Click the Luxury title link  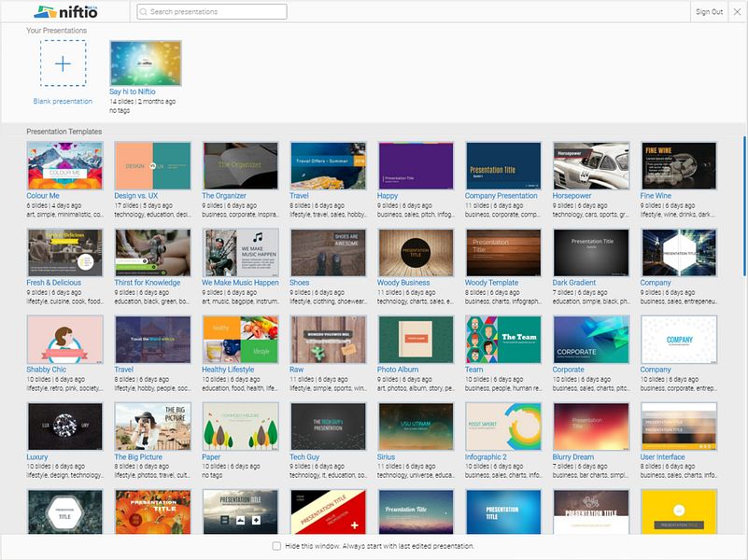(x=37, y=457)
